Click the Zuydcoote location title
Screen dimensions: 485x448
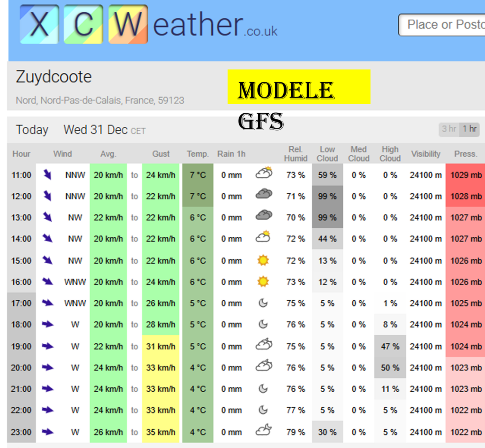pyautogui.click(x=54, y=77)
